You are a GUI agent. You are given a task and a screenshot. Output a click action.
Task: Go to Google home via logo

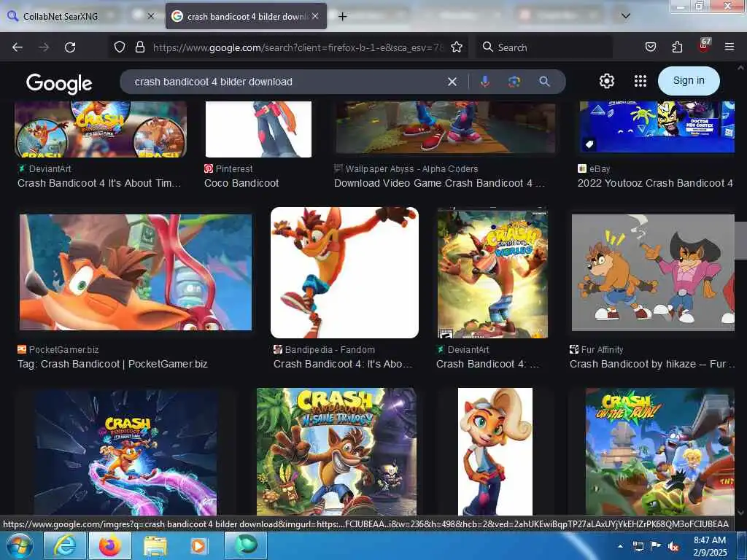pyautogui.click(x=59, y=83)
